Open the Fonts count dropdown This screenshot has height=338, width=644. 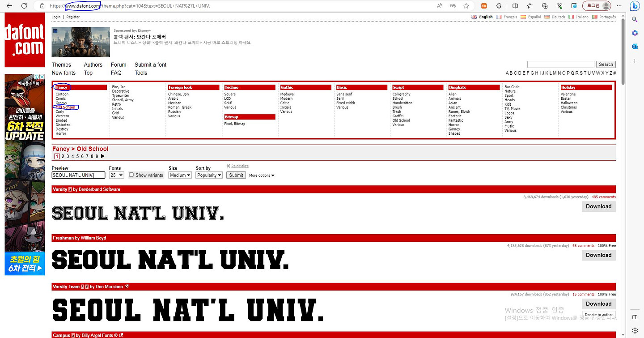[116, 175]
